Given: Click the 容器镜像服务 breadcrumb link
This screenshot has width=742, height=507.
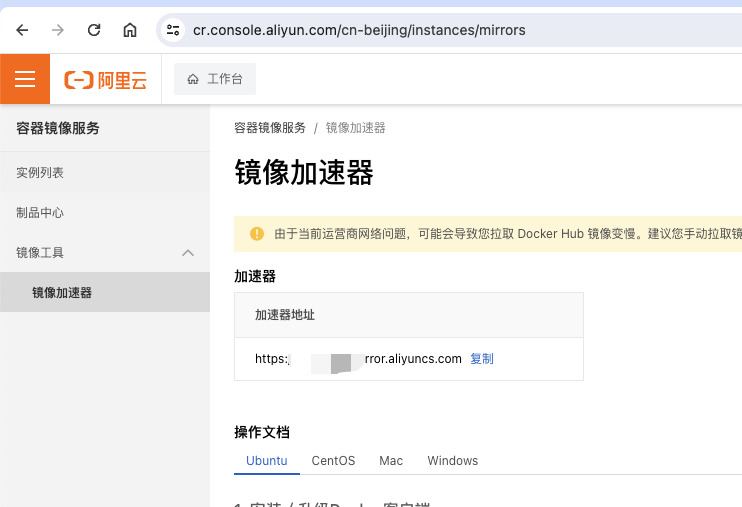Looking at the screenshot, I should coord(270,128).
